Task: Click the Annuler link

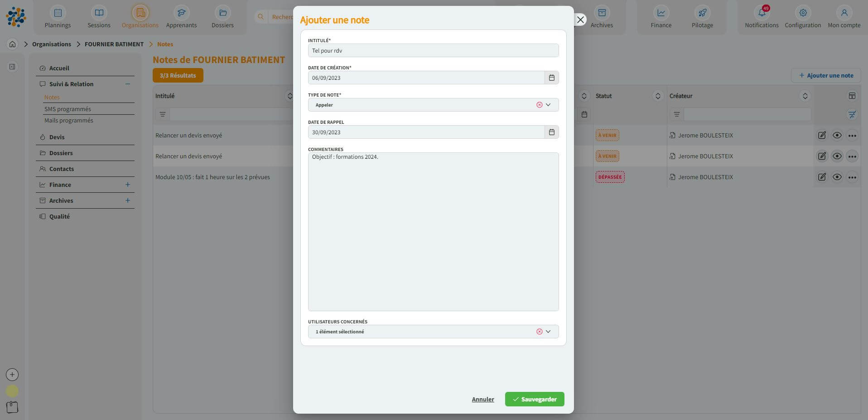Action: (x=482, y=399)
